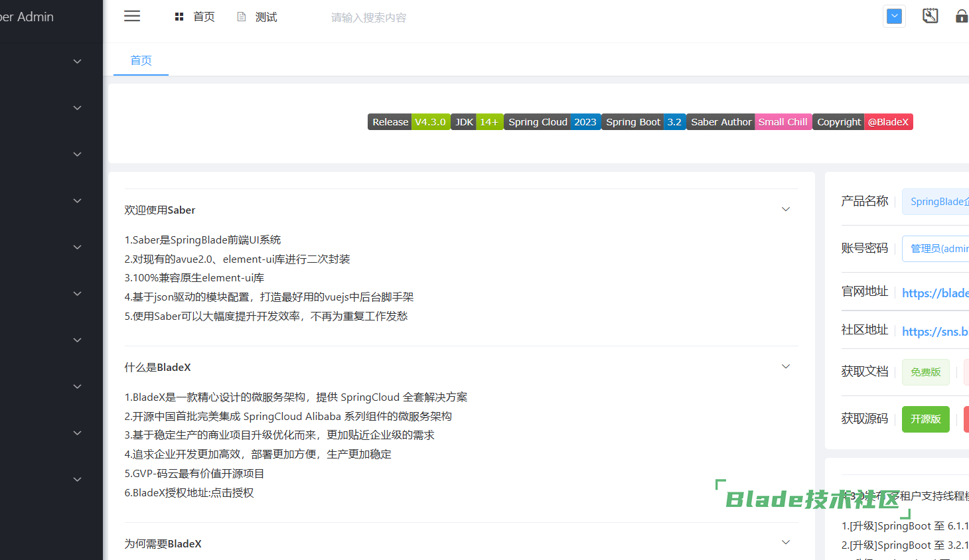This screenshot has height=560, width=969.
Task: Open the official site https://blade link
Action: click(x=935, y=293)
